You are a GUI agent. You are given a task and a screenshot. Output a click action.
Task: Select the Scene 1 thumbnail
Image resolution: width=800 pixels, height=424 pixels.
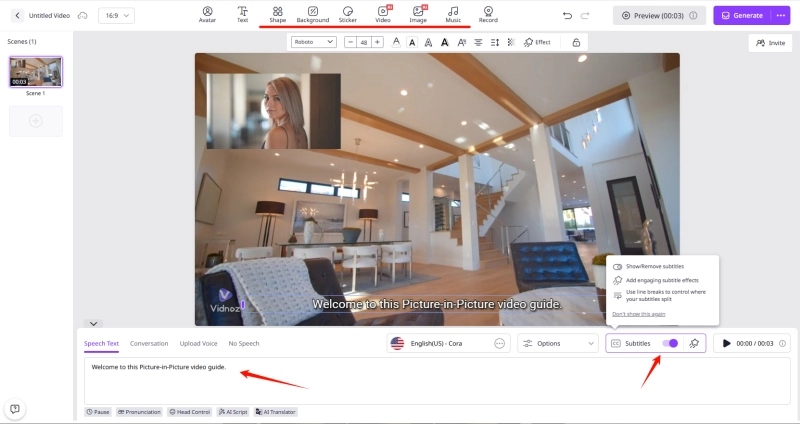[x=36, y=72]
